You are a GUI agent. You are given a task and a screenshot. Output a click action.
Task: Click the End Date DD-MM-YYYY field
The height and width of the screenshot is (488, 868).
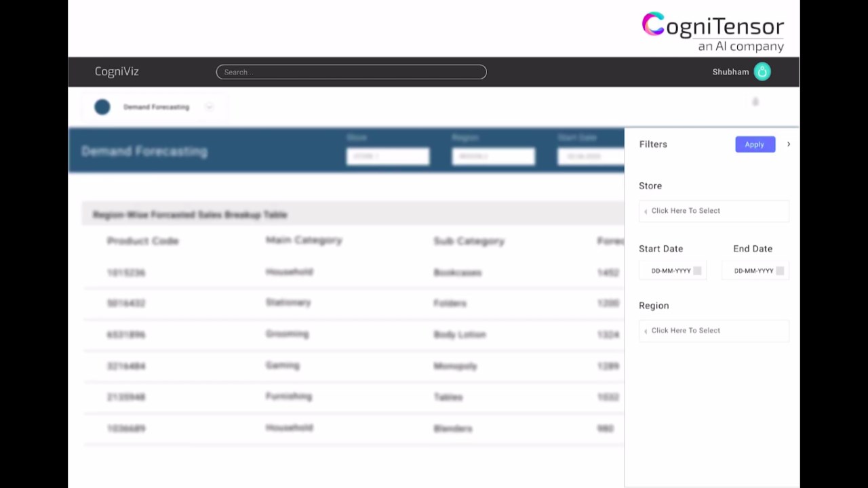click(755, 270)
